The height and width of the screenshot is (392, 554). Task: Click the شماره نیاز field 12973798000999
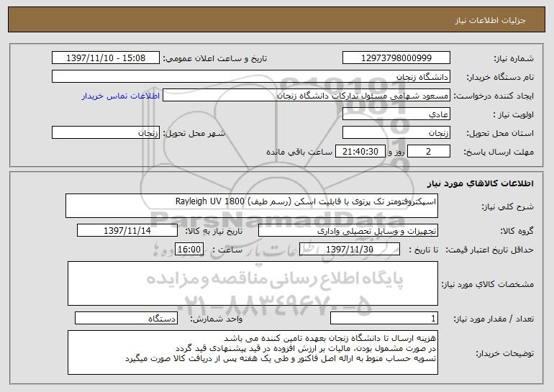396,58
